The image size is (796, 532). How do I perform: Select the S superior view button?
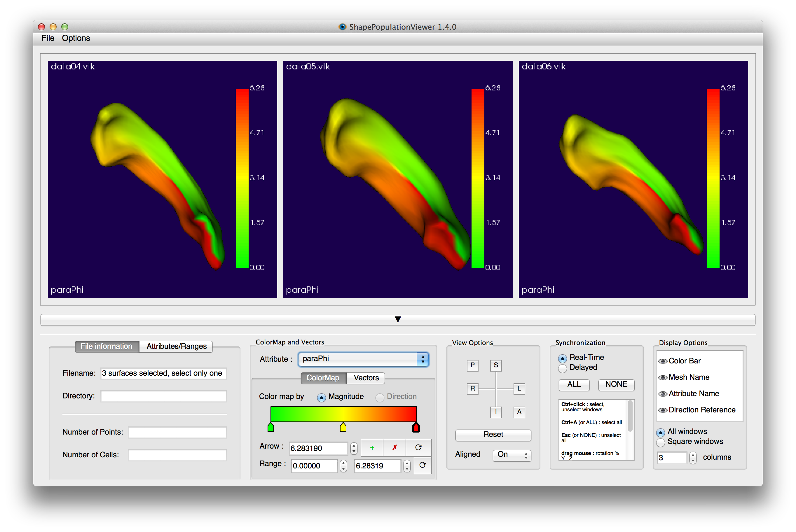coord(495,365)
